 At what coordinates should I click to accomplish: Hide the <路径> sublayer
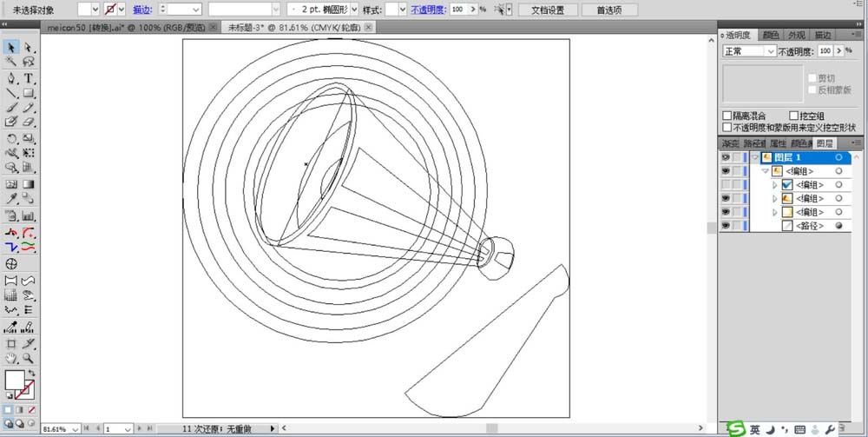pyautogui.click(x=725, y=226)
